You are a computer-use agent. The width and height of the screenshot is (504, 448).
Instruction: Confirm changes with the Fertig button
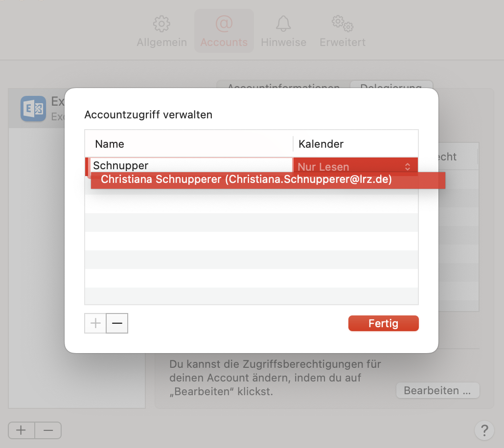click(x=383, y=323)
